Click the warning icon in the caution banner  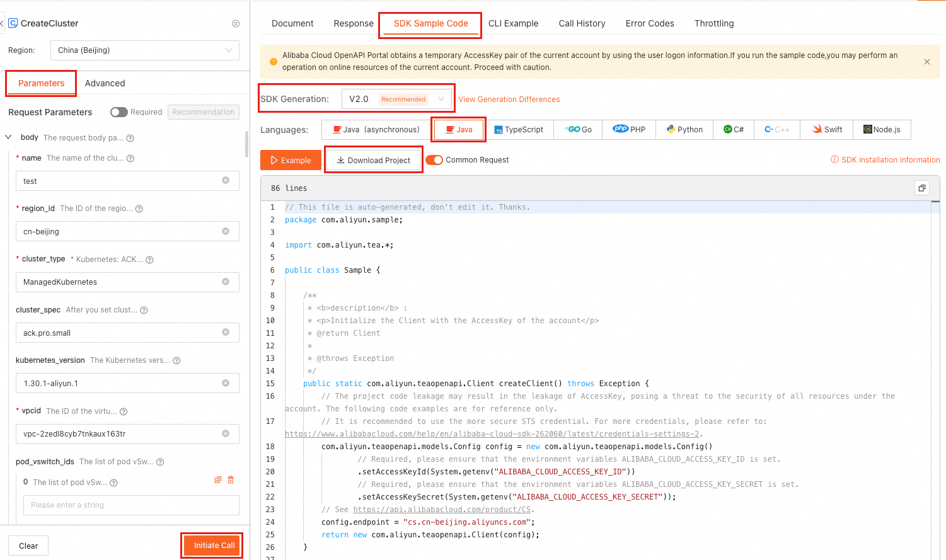pos(274,62)
